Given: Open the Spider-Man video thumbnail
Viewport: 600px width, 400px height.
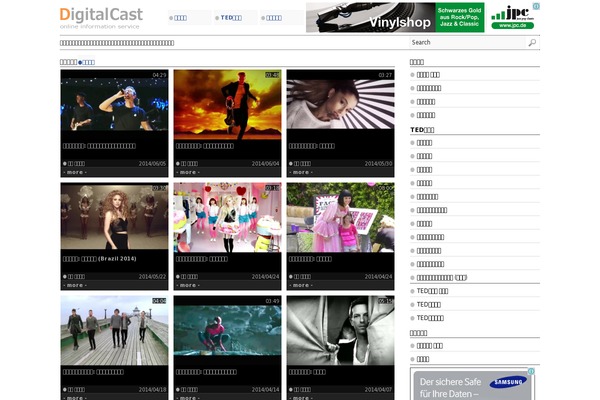Looking at the screenshot, I should 227,330.
